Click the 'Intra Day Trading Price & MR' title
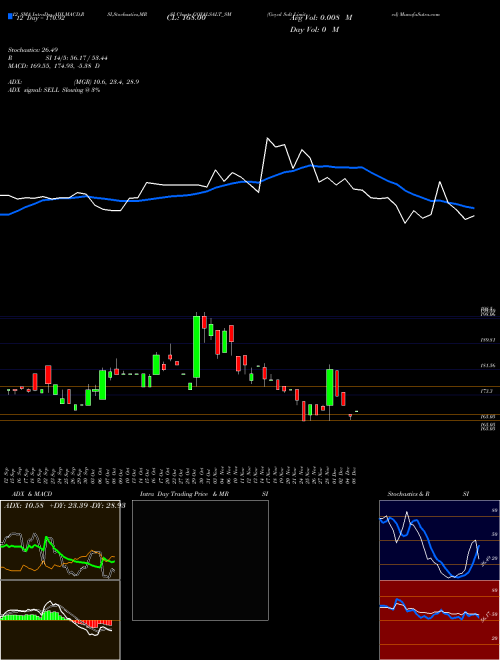The image size is (500, 660). (x=184, y=494)
